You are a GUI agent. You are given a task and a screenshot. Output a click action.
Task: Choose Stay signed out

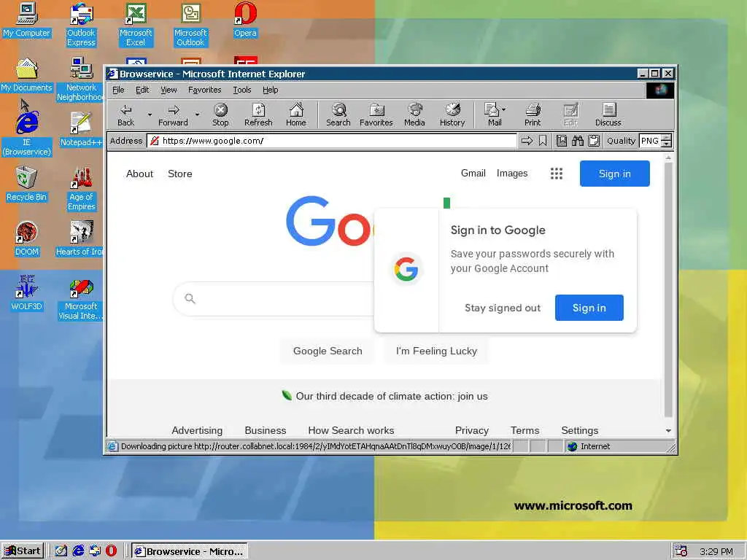(503, 308)
